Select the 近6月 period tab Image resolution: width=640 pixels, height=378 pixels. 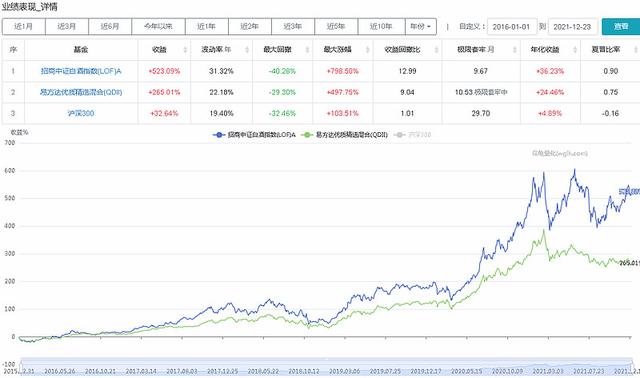[x=110, y=27]
